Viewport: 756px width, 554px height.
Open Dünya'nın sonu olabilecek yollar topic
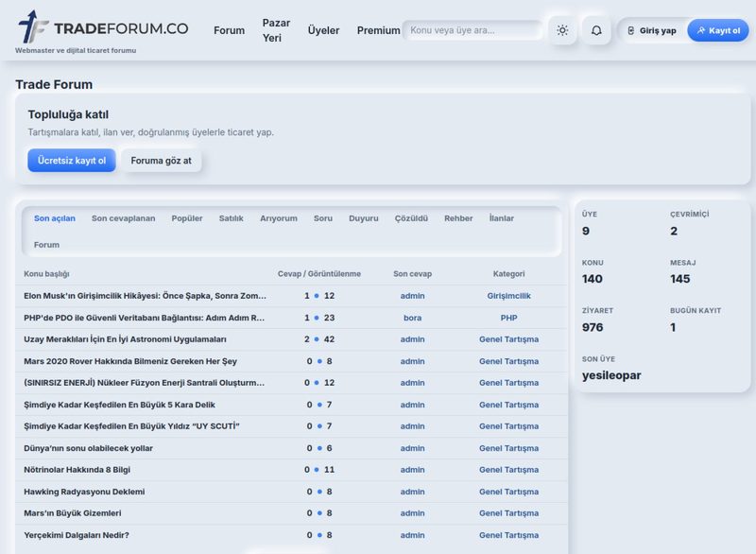pyautogui.click(x=88, y=448)
